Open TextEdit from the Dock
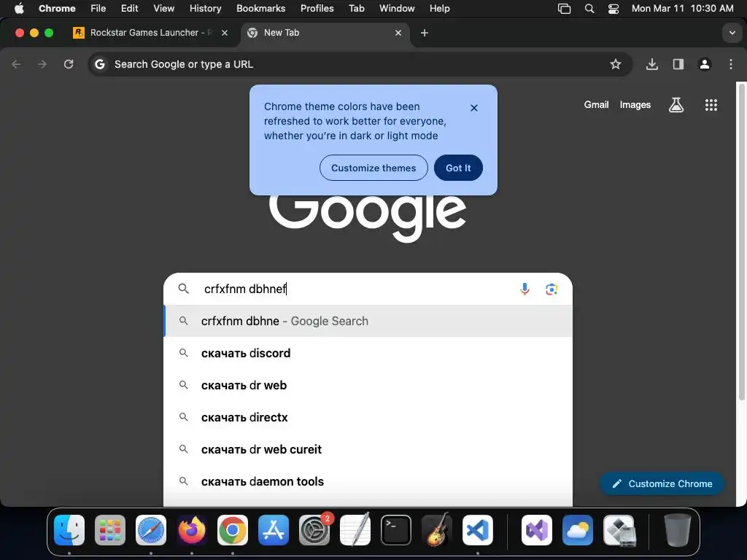 (355, 530)
